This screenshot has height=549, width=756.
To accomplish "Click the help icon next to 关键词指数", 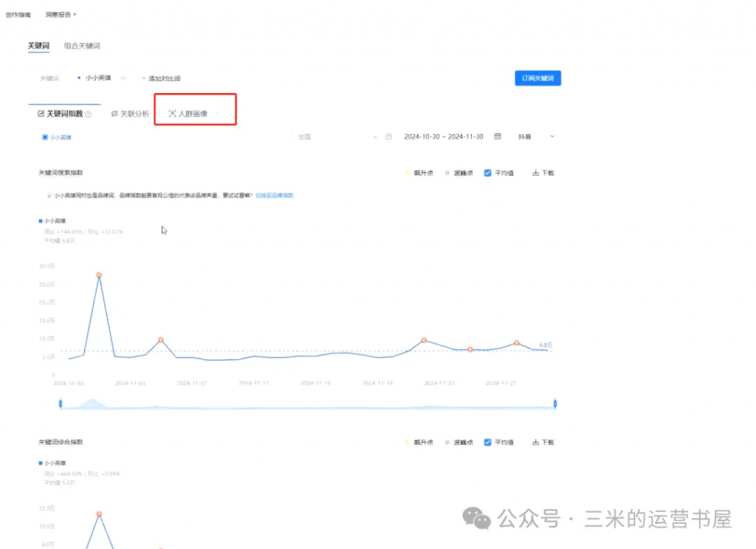I will 89,115.
